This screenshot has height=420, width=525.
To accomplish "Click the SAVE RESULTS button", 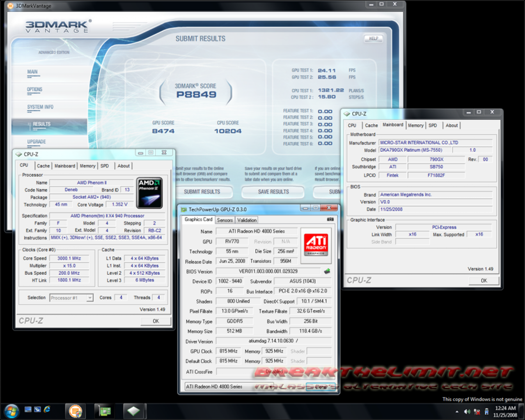I will (273, 192).
